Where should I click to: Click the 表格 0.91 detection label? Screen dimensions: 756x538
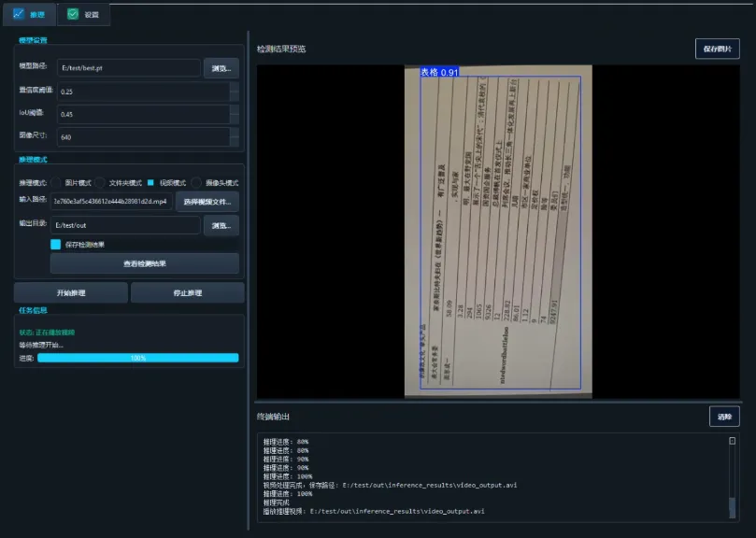pos(439,72)
